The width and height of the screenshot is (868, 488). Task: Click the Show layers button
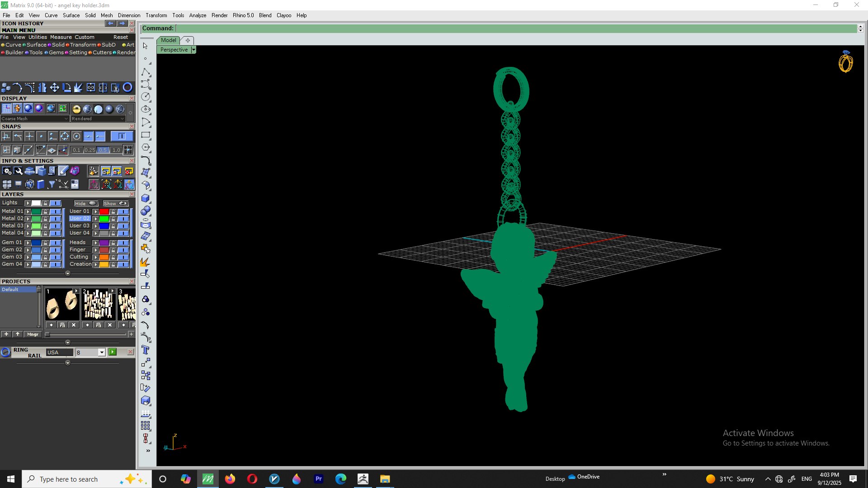pyautogui.click(x=115, y=203)
